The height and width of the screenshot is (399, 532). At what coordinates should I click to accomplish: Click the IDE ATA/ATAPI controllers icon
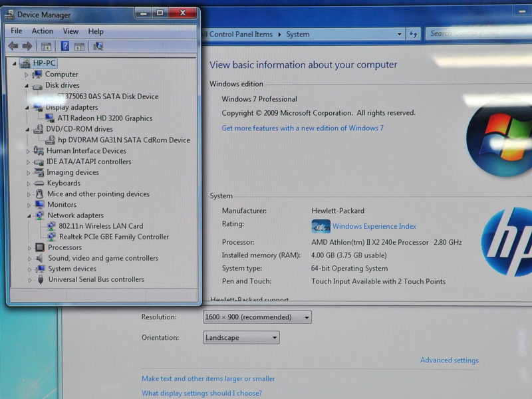pos(39,162)
